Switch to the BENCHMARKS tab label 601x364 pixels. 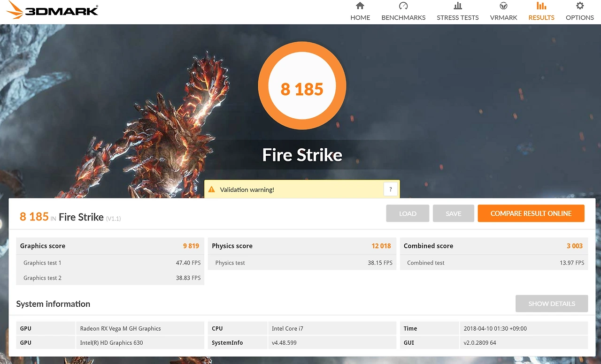(403, 18)
